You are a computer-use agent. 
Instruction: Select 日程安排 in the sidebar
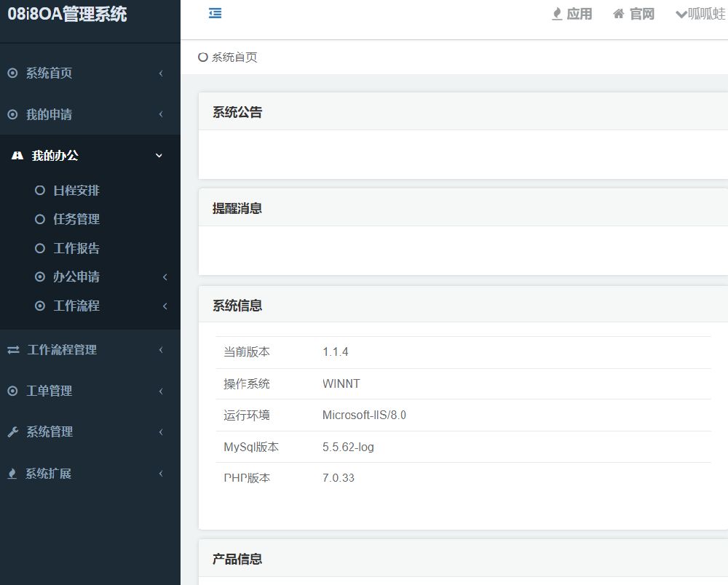(76, 190)
